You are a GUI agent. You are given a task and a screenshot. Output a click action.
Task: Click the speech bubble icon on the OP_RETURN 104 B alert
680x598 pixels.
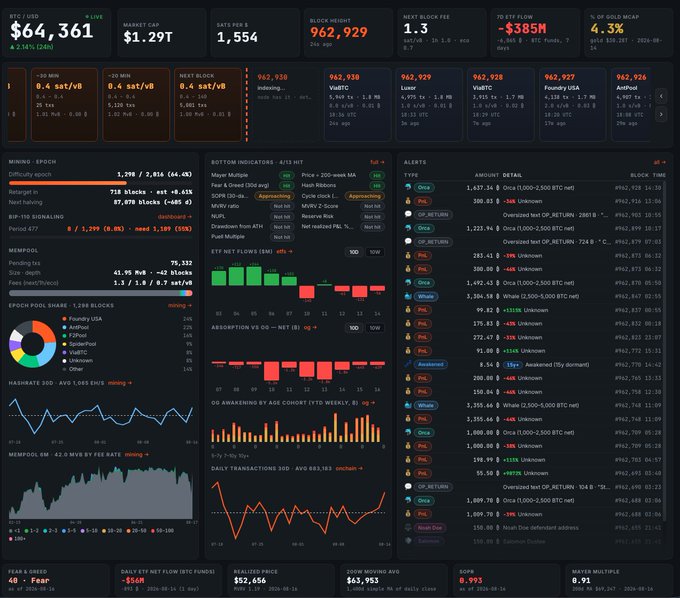[x=408, y=487]
